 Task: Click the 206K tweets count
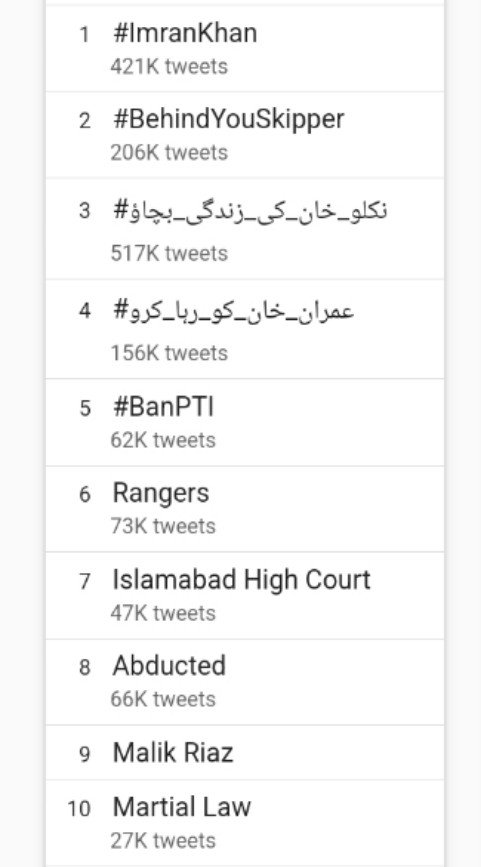coord(169,153)
